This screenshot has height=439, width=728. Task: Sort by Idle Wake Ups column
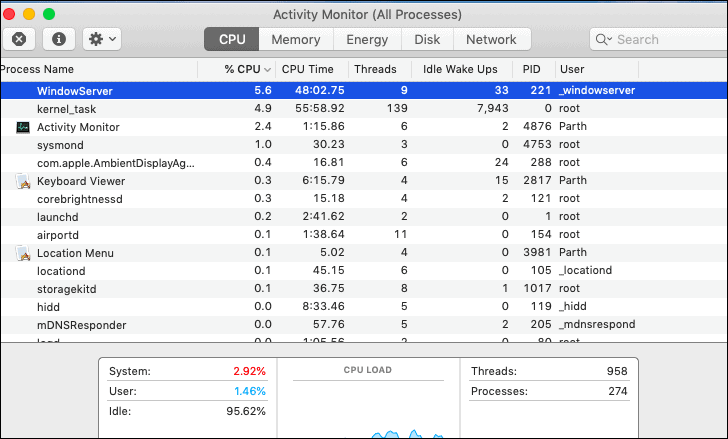pyautogui.click(x=460, y=69)
